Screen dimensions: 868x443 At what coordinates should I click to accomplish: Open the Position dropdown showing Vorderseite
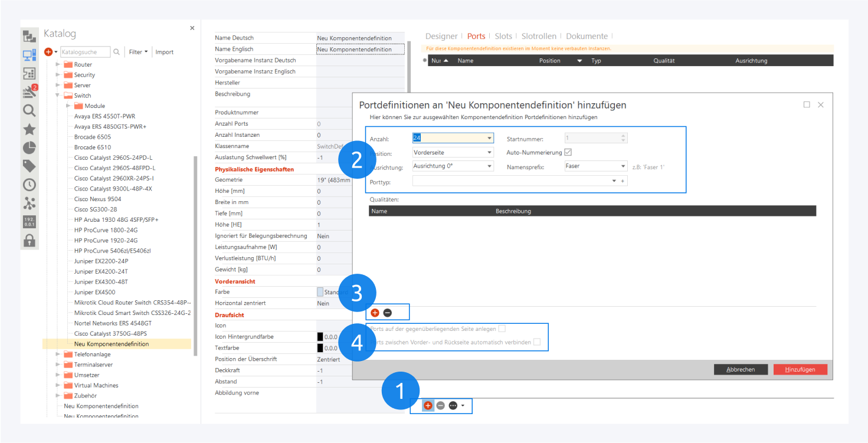(x=489, y=152)
